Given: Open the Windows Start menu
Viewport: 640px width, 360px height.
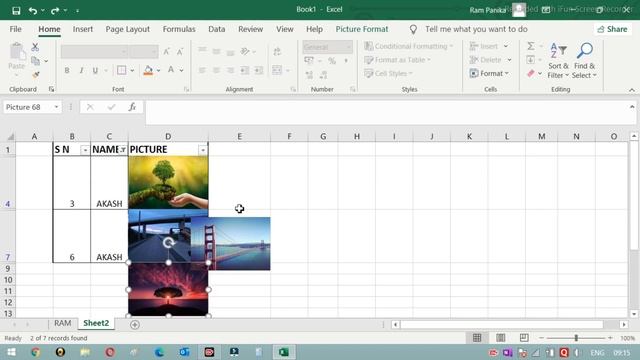Looking at the screenshot, I should click(11, 352).
